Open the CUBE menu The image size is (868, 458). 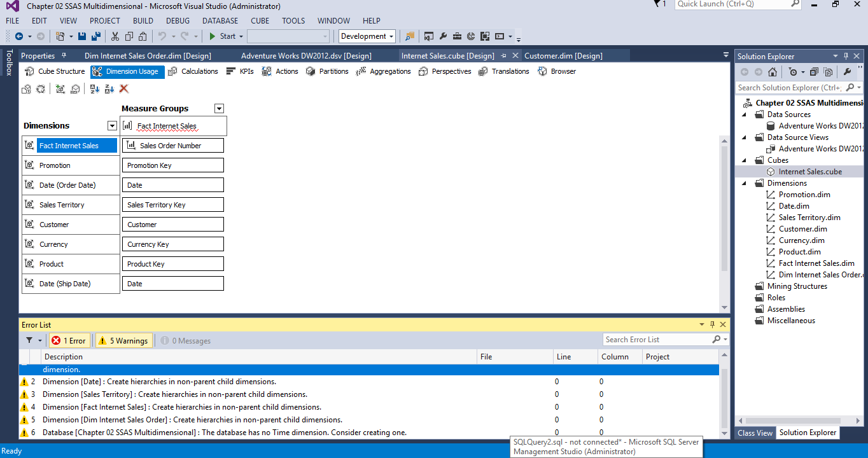(260, 20)
